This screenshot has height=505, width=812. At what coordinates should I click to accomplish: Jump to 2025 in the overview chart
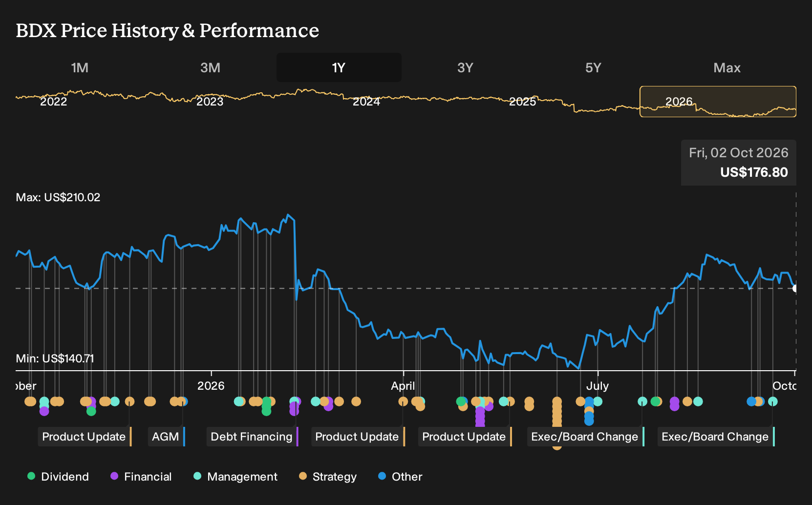522,102
